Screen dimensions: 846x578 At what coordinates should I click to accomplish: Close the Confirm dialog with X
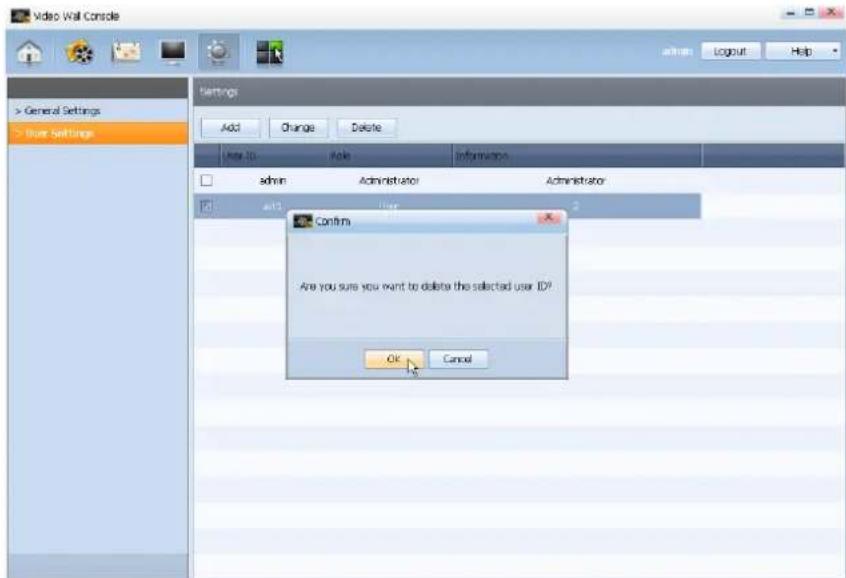click(x=549, y=217)
